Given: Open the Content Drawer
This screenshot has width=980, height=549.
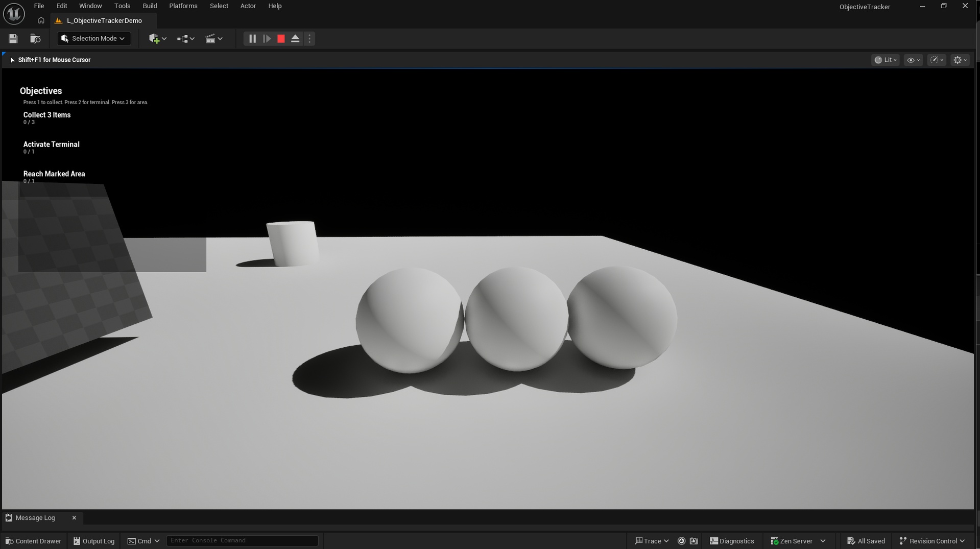Looking at the screenshot, I should (33, 541).
